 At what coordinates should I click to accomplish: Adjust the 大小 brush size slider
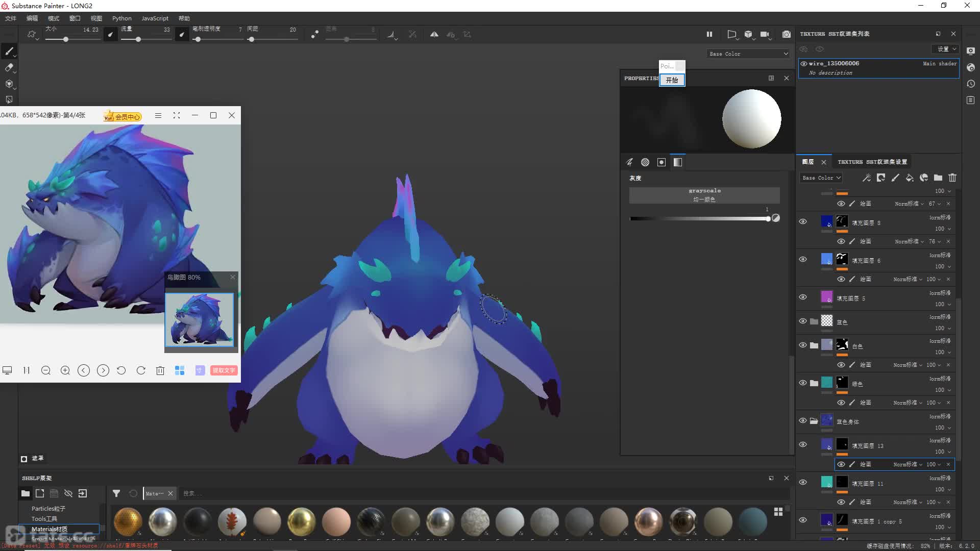pos(72,39)
